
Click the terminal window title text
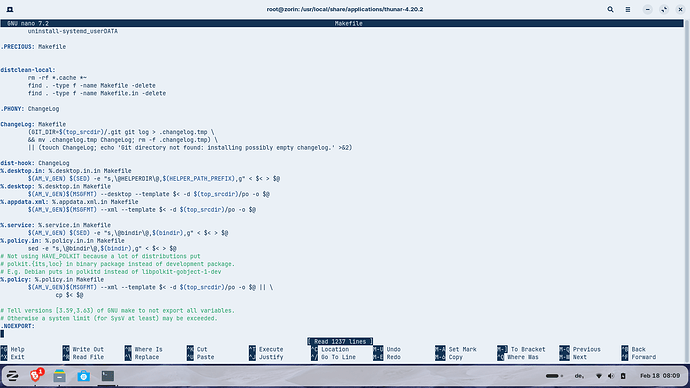pyautogui.click(x=345, y=9)
